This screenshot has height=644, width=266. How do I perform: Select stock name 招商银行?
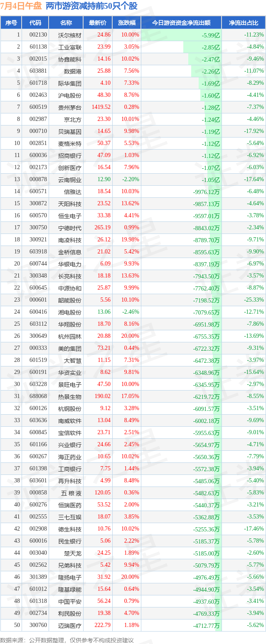coord(70,155)
